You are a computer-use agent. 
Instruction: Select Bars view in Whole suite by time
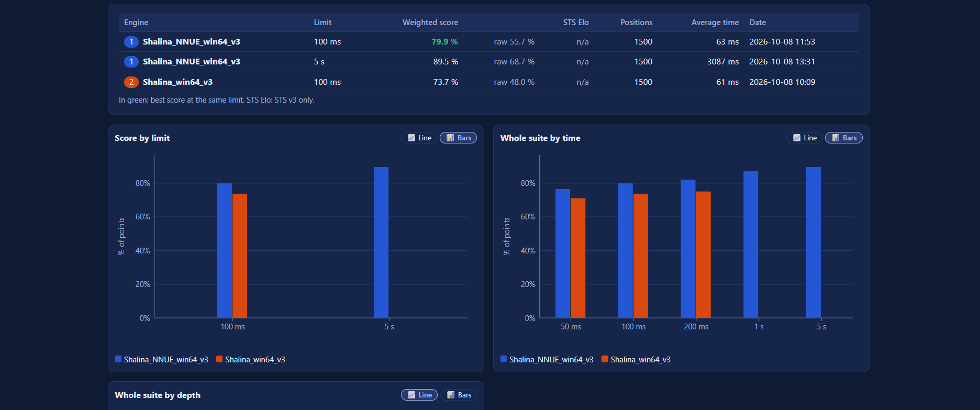click(844, 138)
